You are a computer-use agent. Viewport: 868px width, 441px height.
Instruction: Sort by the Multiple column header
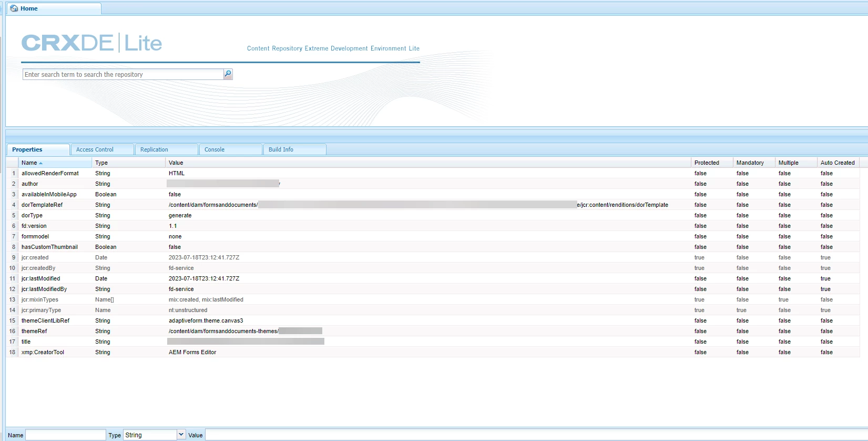pos(796,163)
